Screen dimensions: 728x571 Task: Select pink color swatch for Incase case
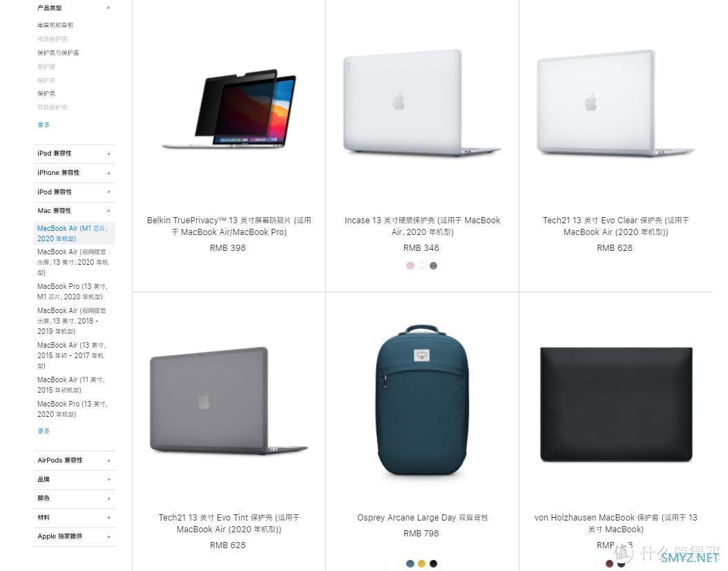(410, 265)
